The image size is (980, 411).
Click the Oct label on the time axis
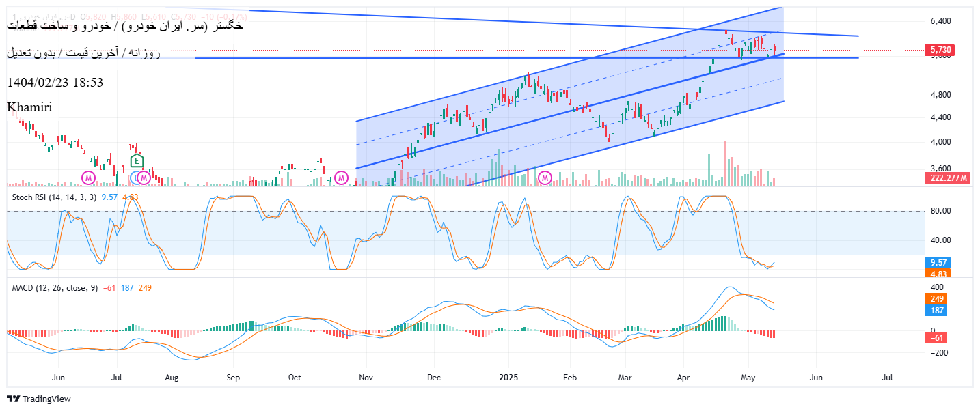[295, 377]
